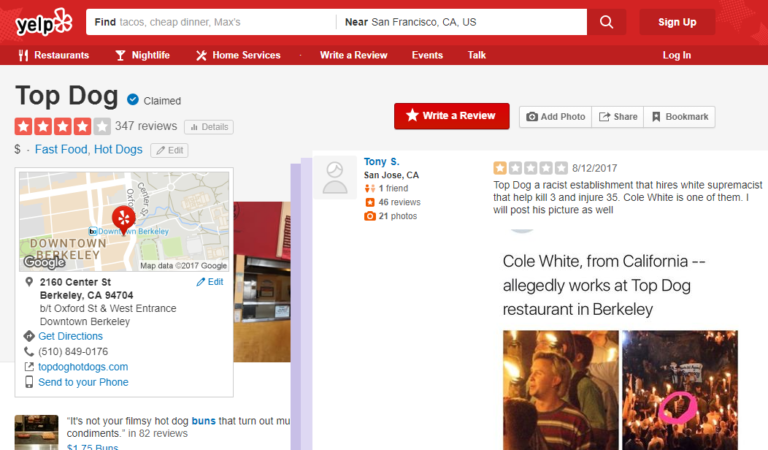The width and height of the screenshot is (768, 450).
Task: Click the friends icon by 1 friend
Action: tap(370, 189)
